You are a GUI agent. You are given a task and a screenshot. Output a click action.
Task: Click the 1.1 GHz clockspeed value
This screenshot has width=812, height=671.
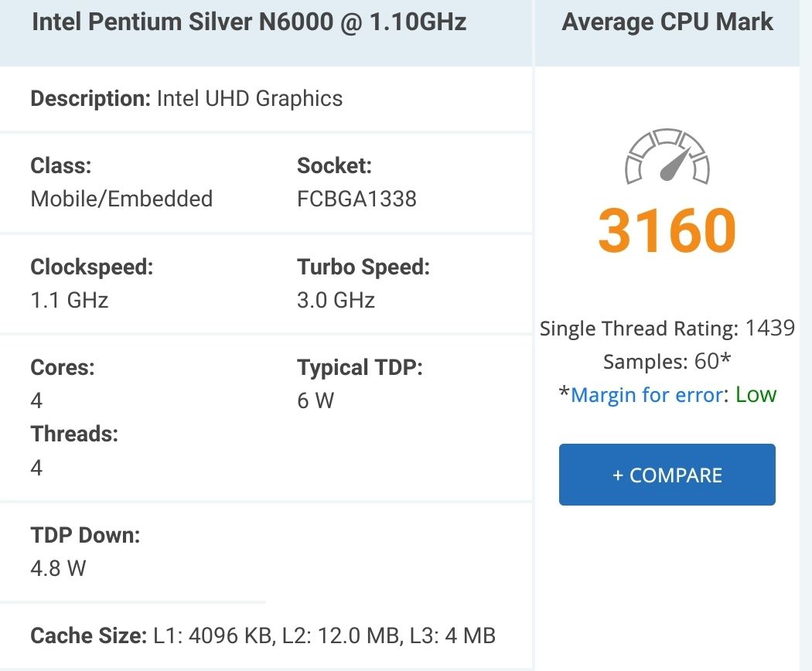tap(69, 300)
